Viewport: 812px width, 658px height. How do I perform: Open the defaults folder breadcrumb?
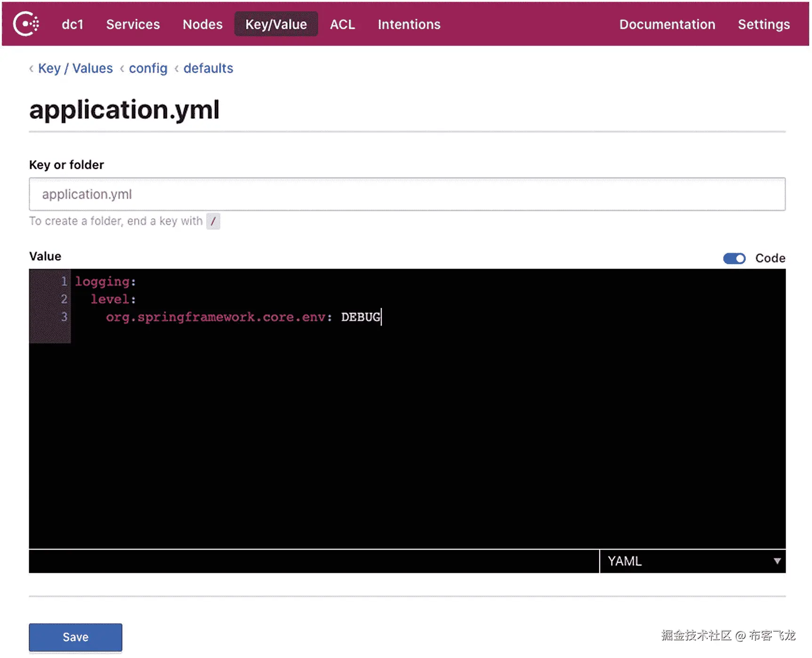[x=208, y=68]
